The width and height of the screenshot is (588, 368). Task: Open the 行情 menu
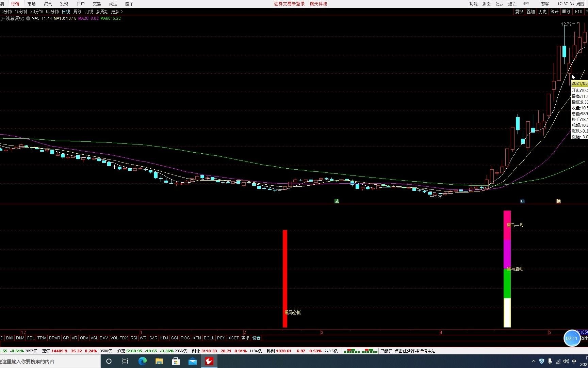(15, 4)
